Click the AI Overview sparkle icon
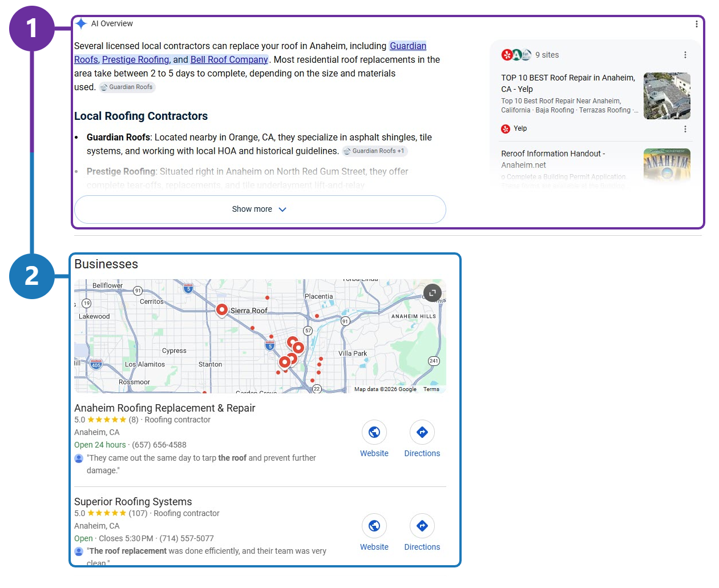The image size is (719, 588). pyautogui.click(x=81, y=23)
